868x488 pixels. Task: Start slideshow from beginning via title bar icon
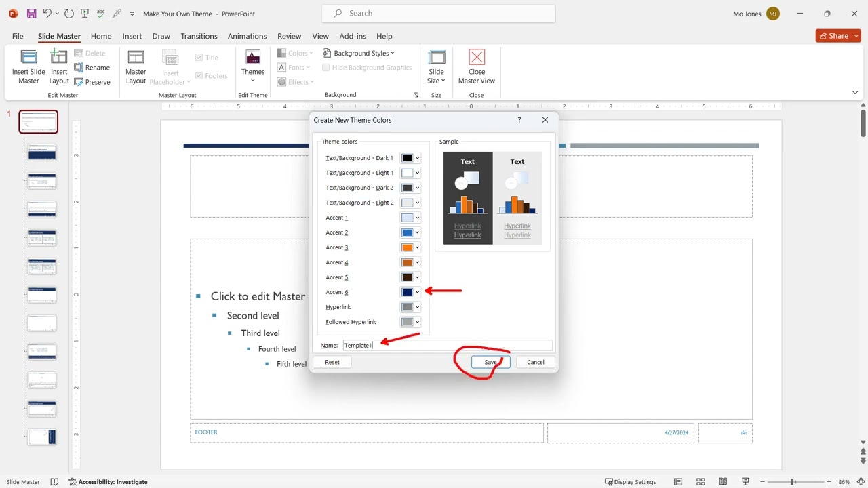85,14
